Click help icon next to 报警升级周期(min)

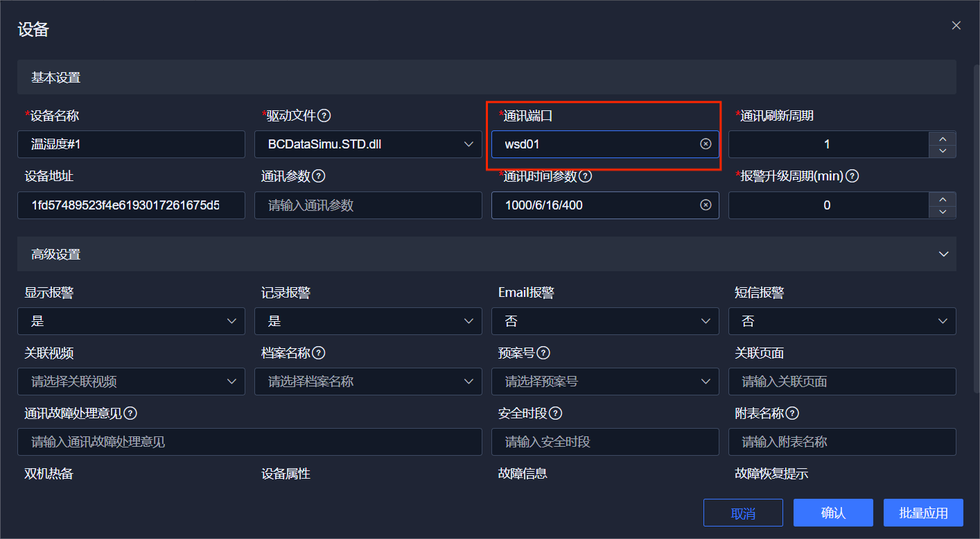pyautogui.click(x=852, y=176)
